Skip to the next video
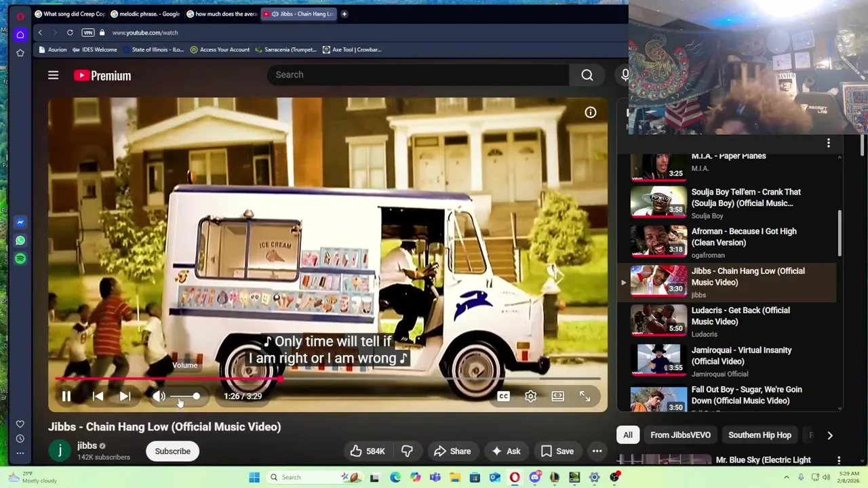This screenshot has width=868, height=488. 125,396
